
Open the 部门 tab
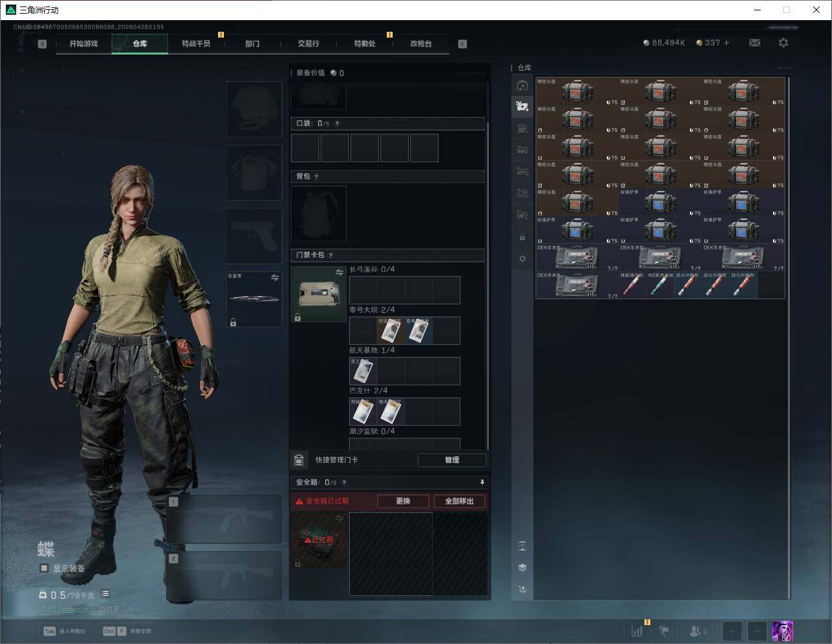pos(252,43)
